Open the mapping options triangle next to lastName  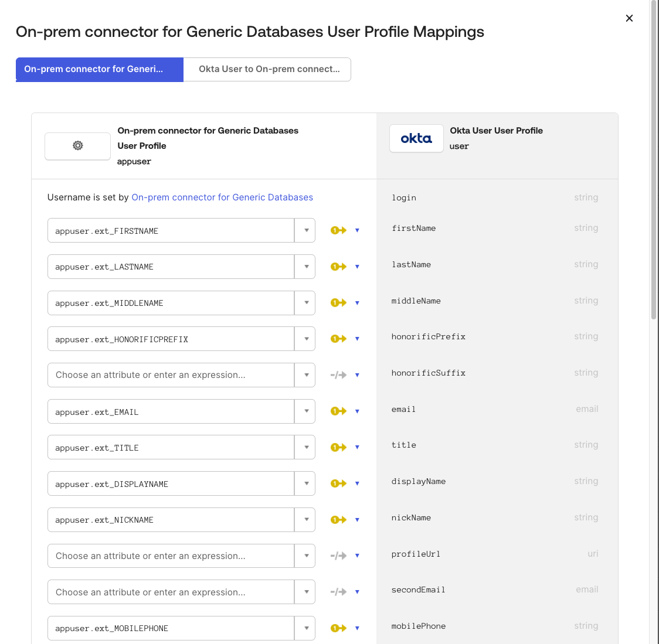point(357,267)
